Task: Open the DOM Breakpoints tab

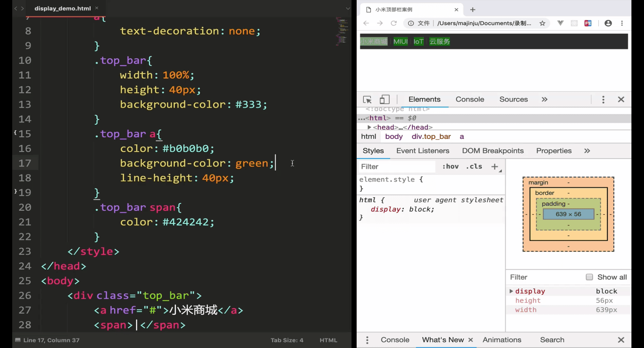Action: click(493, 151)
